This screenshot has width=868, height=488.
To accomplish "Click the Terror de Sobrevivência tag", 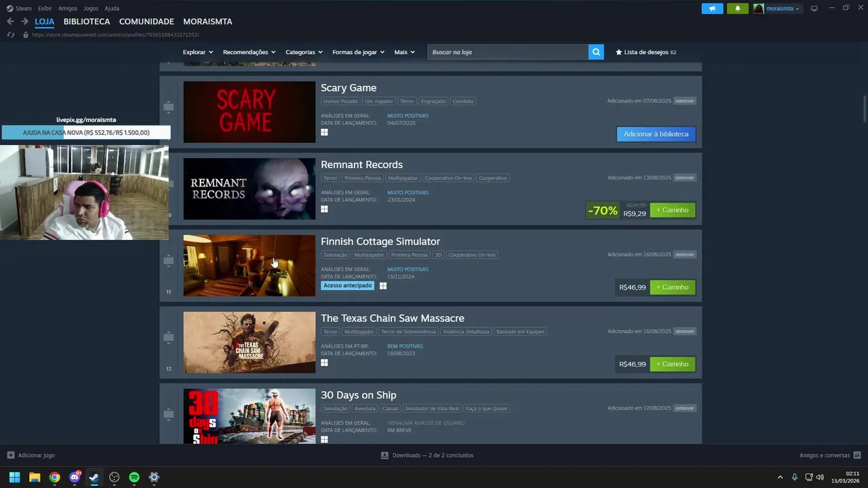I will (x=408, y=332).
